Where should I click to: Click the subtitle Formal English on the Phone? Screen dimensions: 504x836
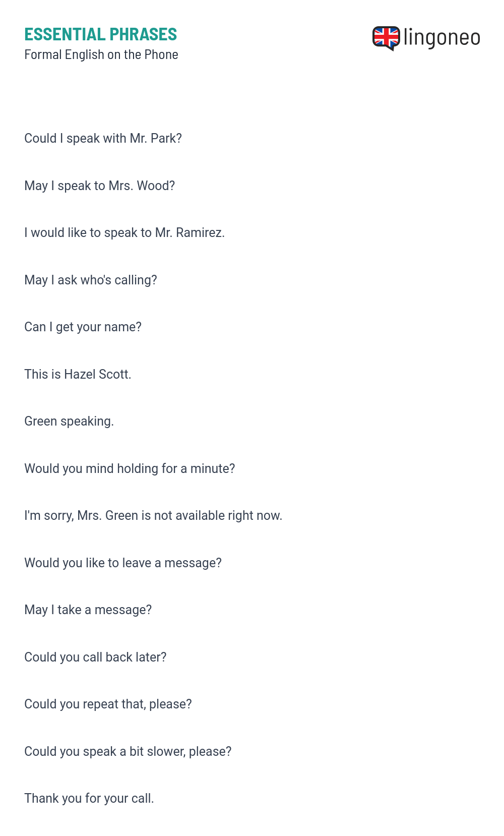101,54
